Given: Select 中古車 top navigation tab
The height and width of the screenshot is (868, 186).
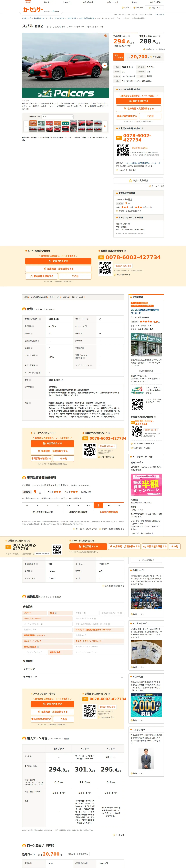Looking at the screenshot, I should (28, 2).
